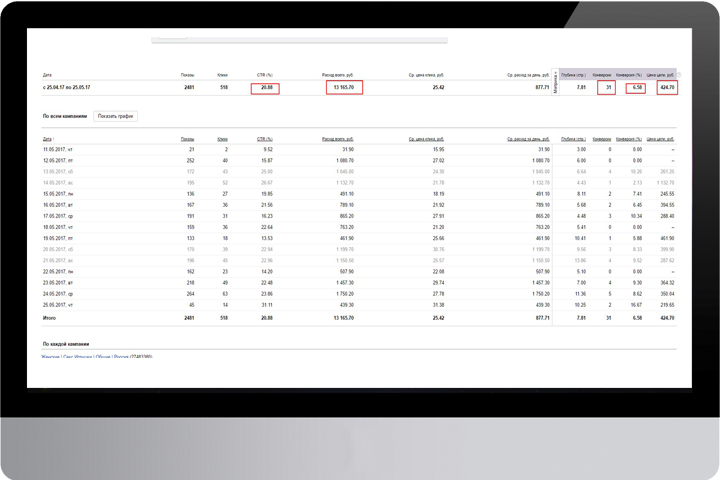Collapse the vertical Метрика panel toggle
This screenshot has width=720, height=480.
tap(556, 82)
